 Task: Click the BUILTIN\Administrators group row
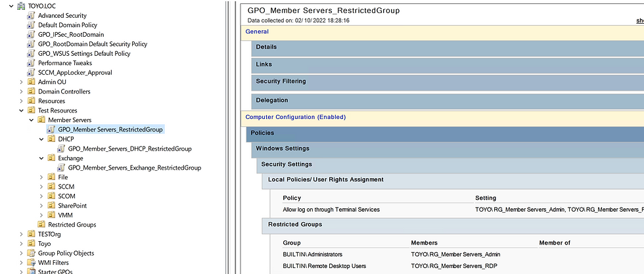point(313,255)
